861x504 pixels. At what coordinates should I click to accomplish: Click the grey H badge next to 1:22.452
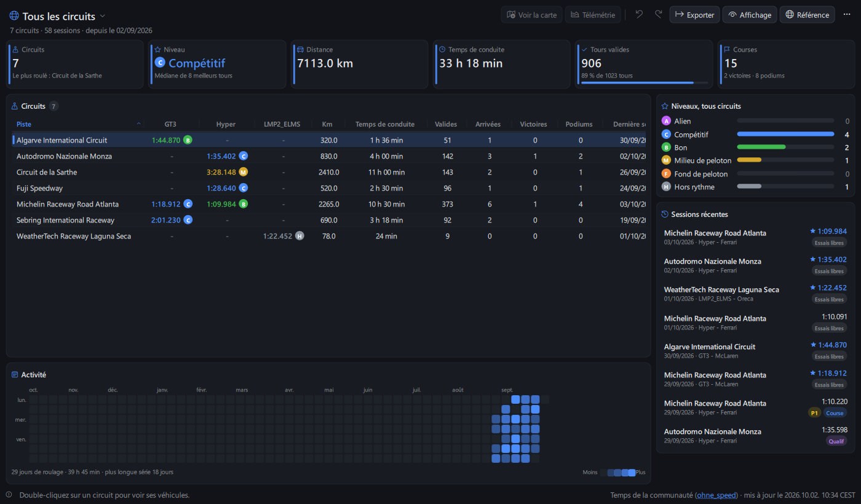click(300, 236)
